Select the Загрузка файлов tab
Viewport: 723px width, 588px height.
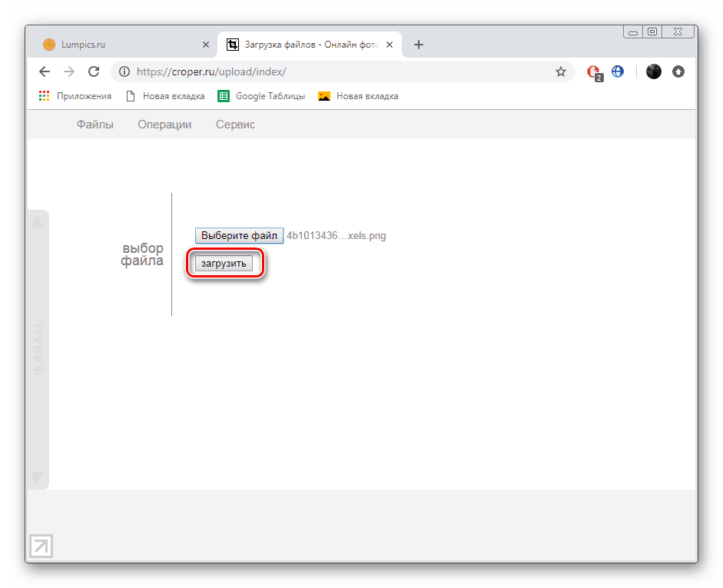(310, 45)
